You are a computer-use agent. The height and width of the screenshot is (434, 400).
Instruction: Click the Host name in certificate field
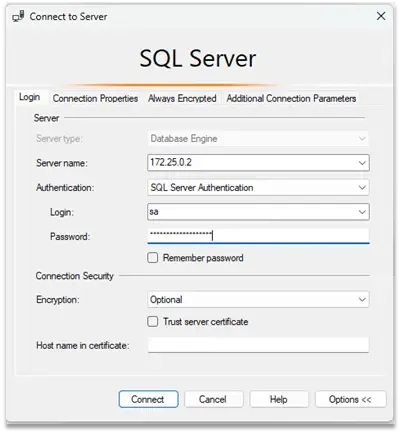258,345
